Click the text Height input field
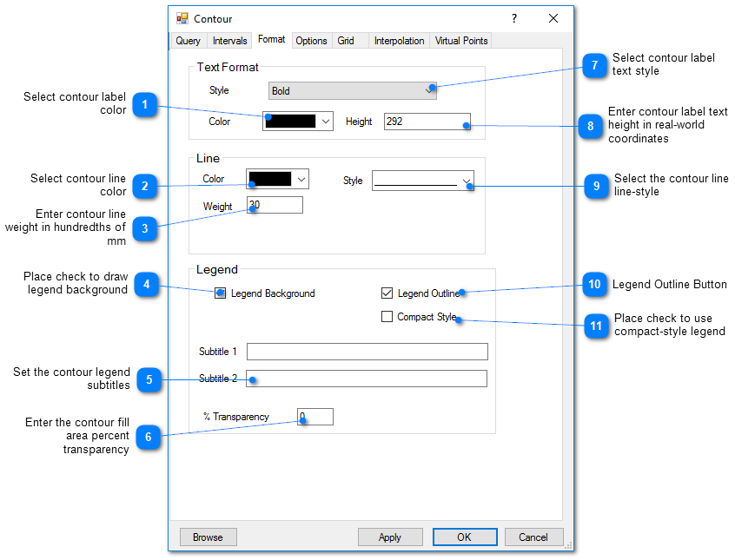This screenshot has width=735, height=560. coord(427,122)
